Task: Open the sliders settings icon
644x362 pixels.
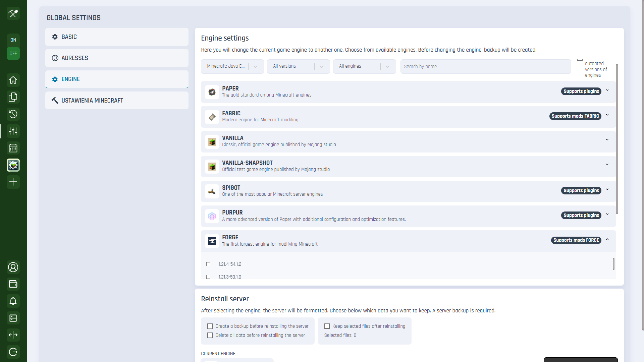Action: point(13,131)
